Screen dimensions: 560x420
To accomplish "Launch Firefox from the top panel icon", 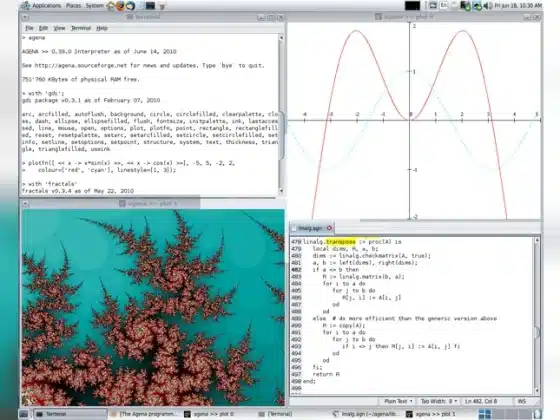I will pyautogui.click(x=121, y=6).
